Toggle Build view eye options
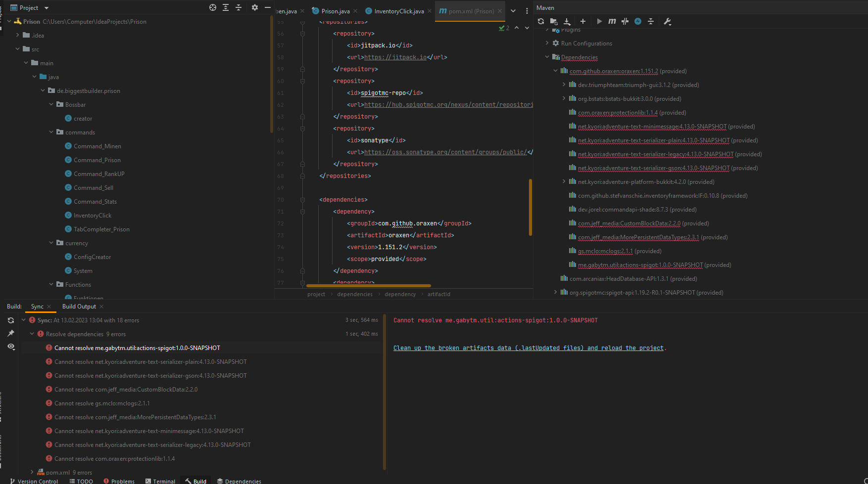Screen dimensions: 868x484 click(x=11, y=347)
